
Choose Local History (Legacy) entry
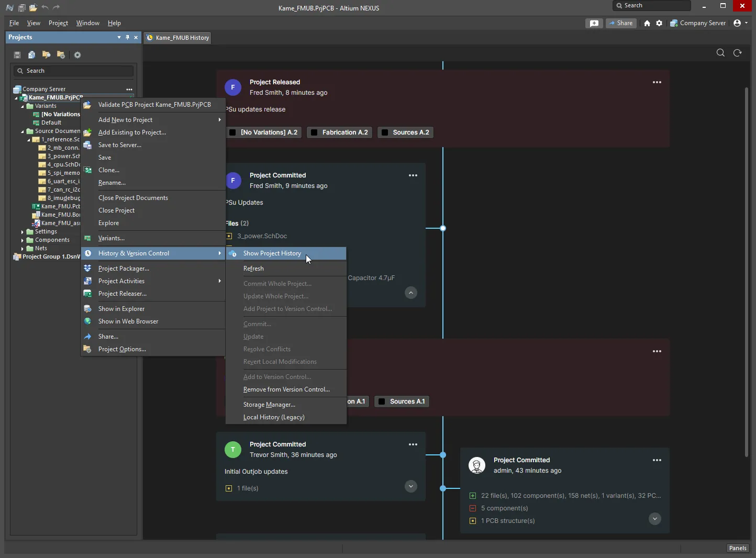286,417
